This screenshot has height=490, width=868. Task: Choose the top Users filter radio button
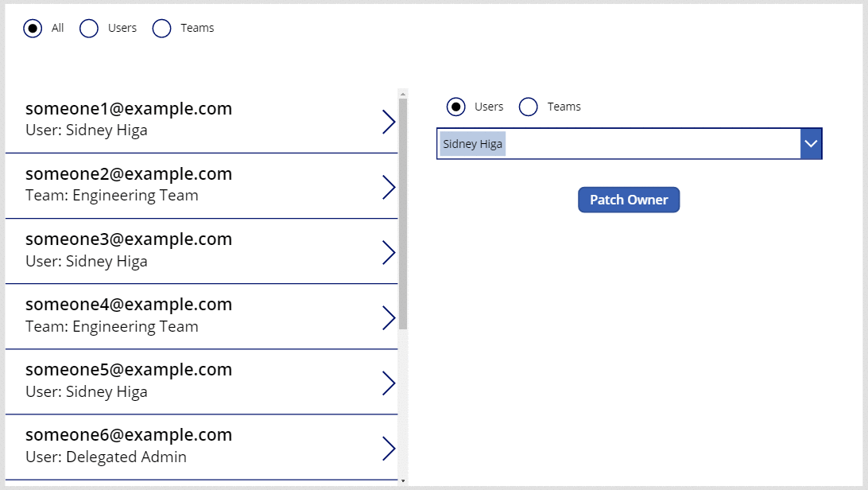tap(89, 29)
